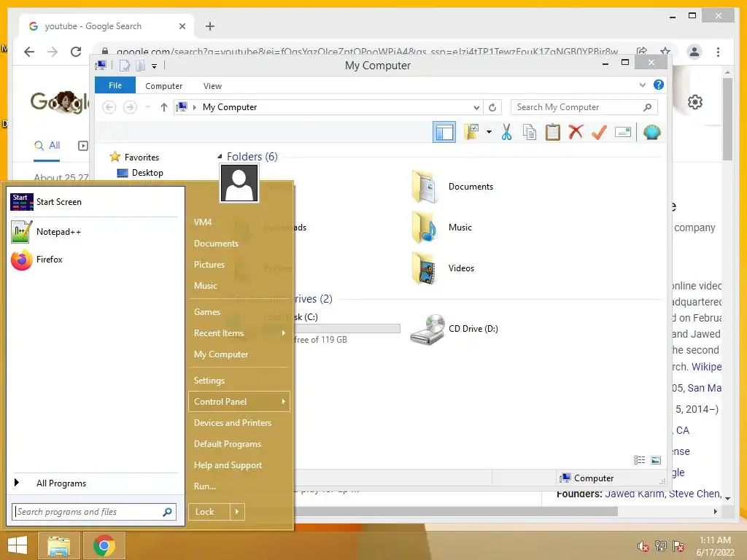Switch to details view icon at bottom
This screenshot has height=560, width=747.
[639, 459]
